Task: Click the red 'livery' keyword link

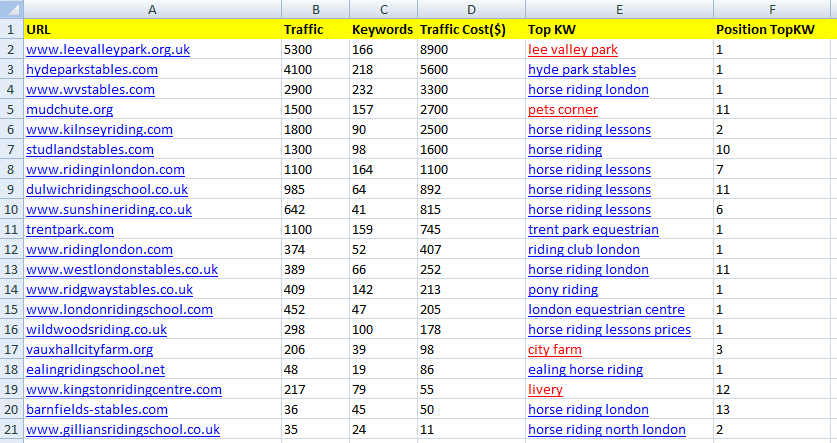Action: pos(545,390)
